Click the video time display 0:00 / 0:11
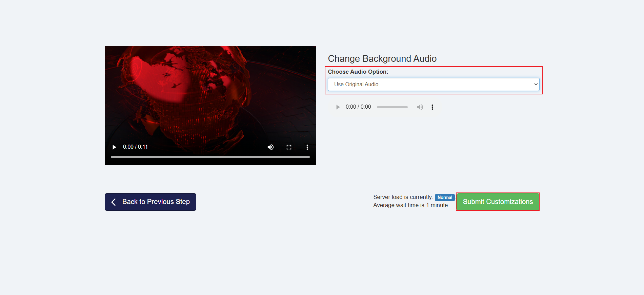This screenshot has width=644, height=295. click(135, 147)
